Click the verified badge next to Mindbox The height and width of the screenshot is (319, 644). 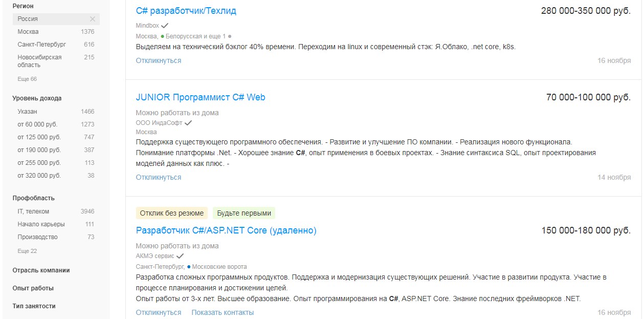pos(165,25)
